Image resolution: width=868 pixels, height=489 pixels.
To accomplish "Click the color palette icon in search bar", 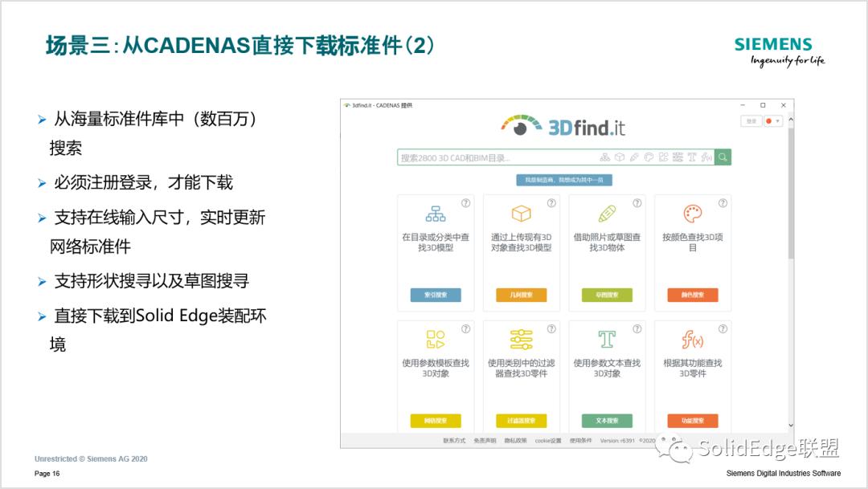I will (x=649, y=157).
